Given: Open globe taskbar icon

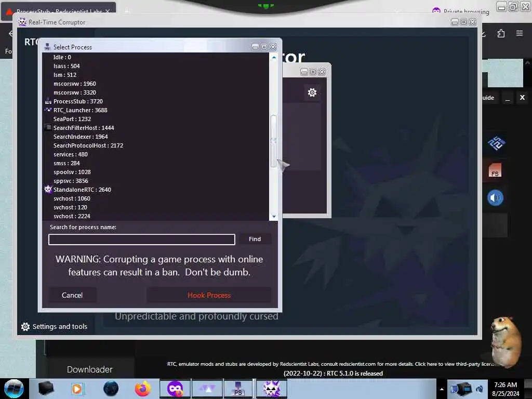Looking at the screenshot, I should (x=111, y=389).
